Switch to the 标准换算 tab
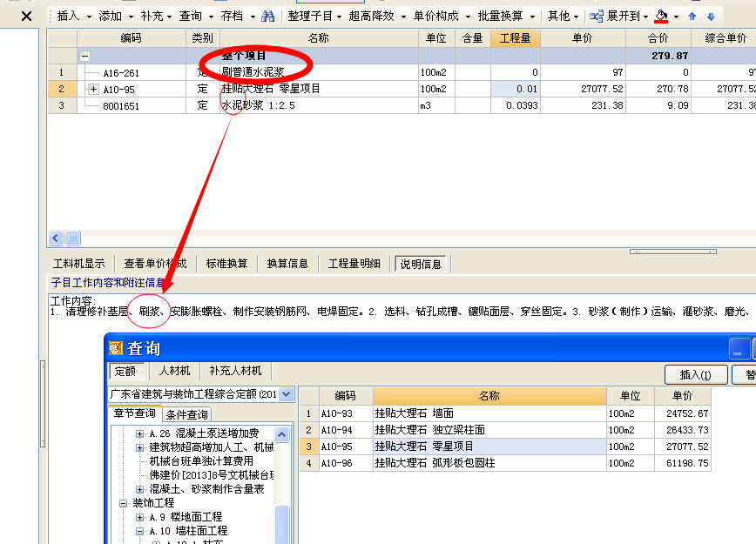Image resolution: width=756 pixels, height=544 pixels. [x=226, y=264]
